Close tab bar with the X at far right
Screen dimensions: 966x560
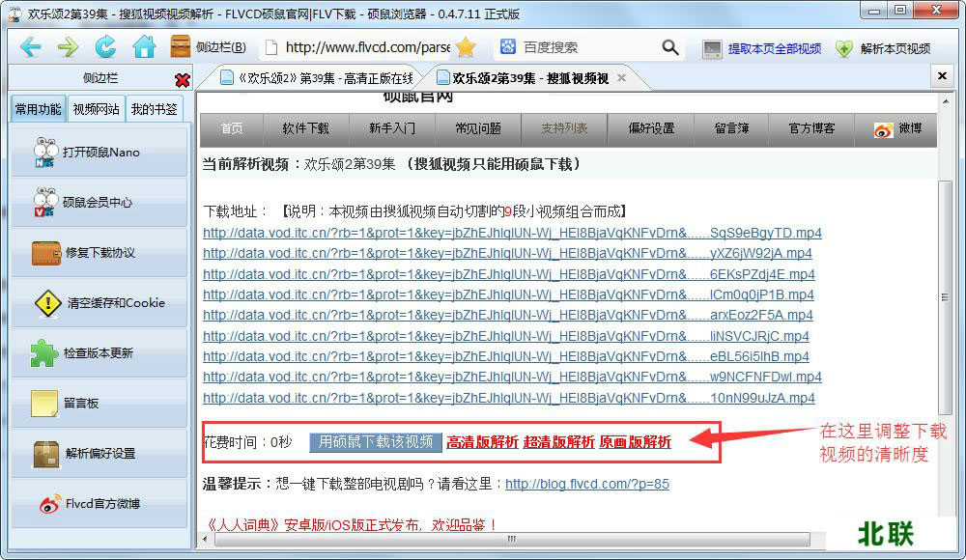(942, 75)
